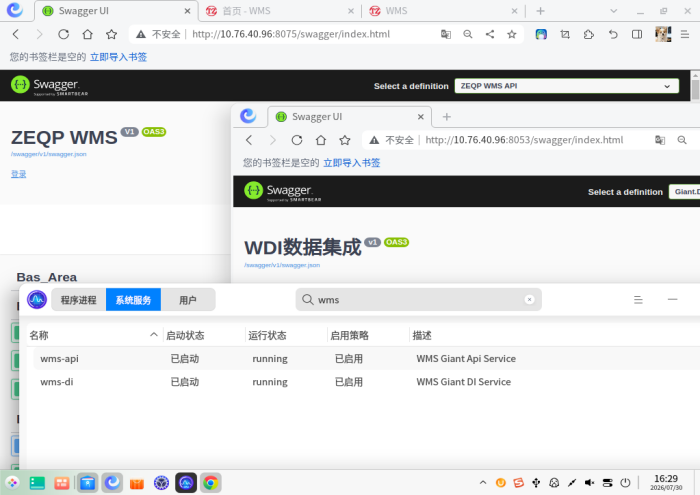Close the 首页 - WMS tab
This screenshot has height=495, width=700.
[351, 11]
